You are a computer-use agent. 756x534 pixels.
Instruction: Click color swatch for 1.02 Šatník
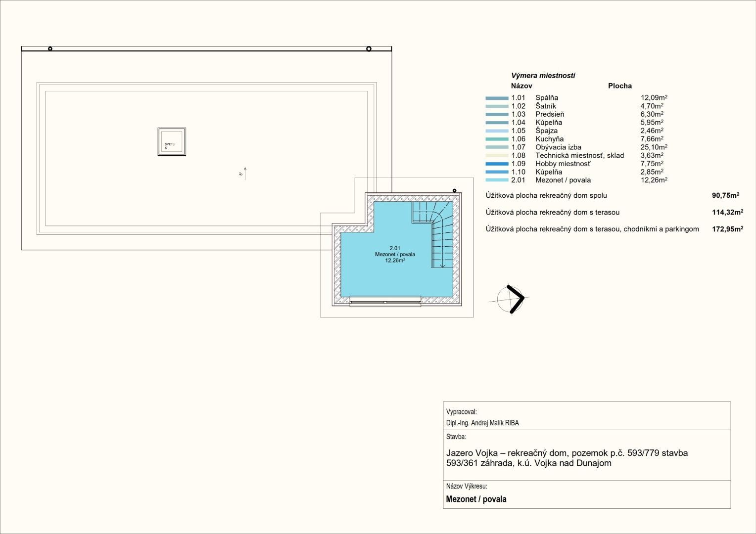(x=497, y=106)
